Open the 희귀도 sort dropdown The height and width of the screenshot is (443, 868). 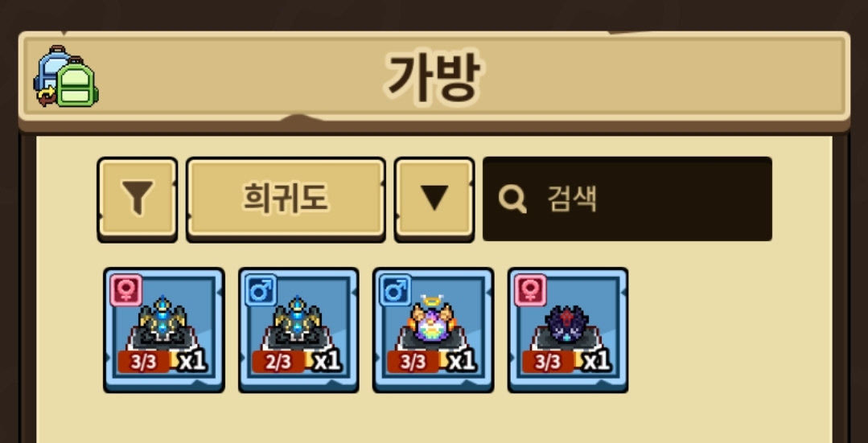pos(286,199)
